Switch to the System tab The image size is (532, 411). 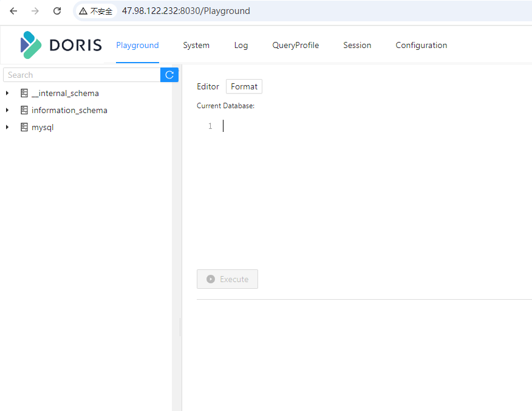[x=196, y=45]
